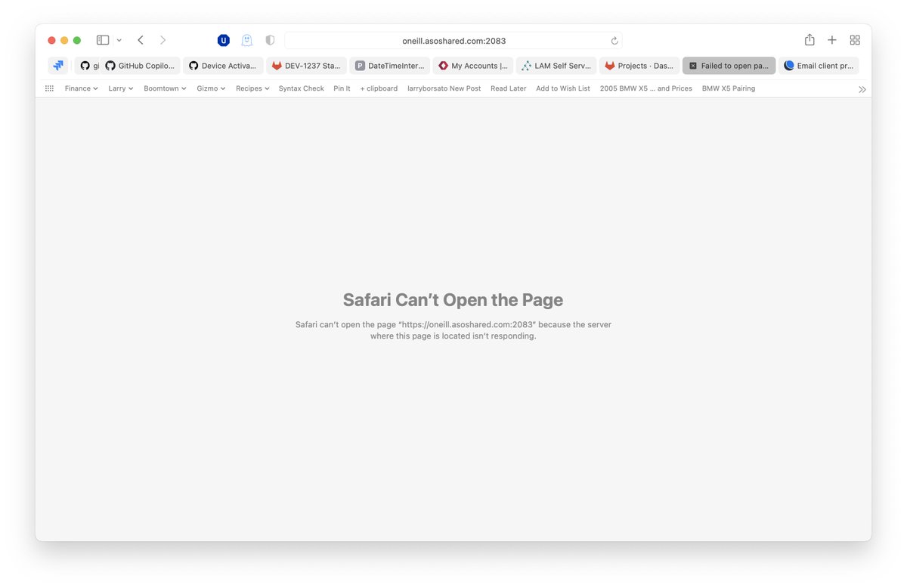The width and height of the screenshot is (907, 588).
Task: Enter full screen with green button
Action: pos(77,40)
